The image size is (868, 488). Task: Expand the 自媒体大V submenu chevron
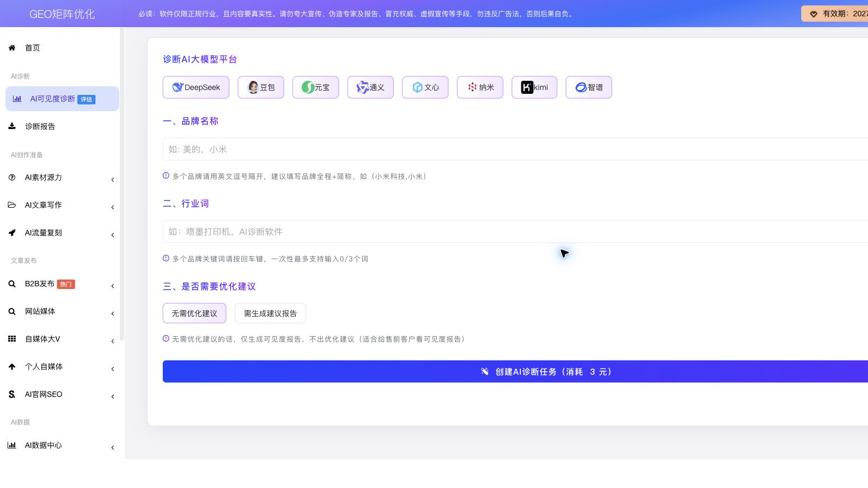point(112,341)
